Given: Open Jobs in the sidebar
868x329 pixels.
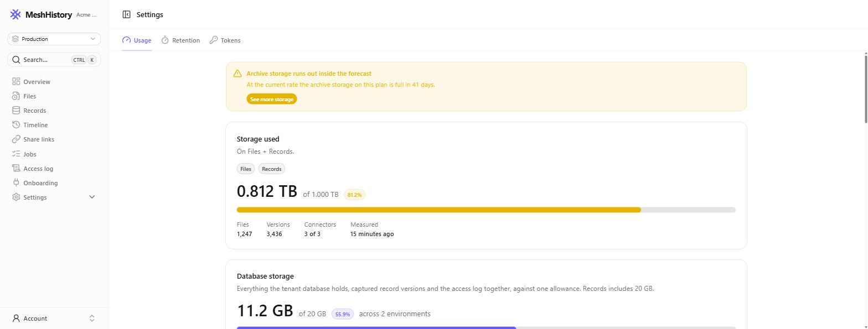Looking at the screenshot, I should click(29, 154).
